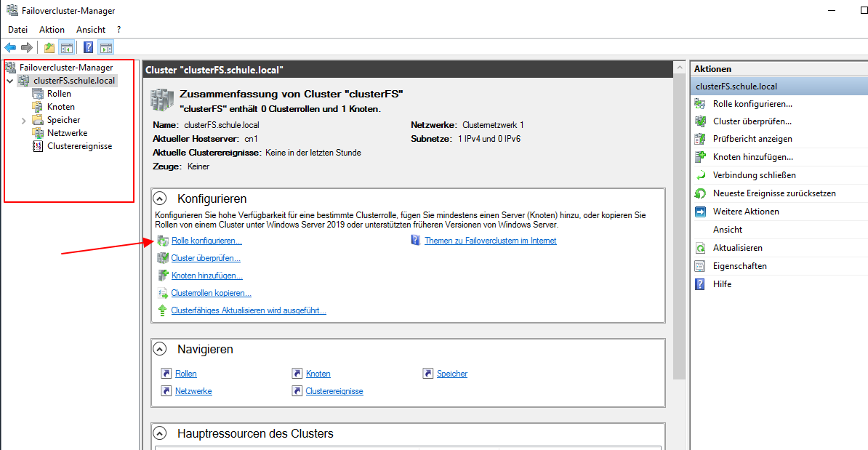This screenshot has width=868, height=450.
Task: Click the Knoten hinzufügen icon in Aktionen
Action: click(x=701, y=156)
